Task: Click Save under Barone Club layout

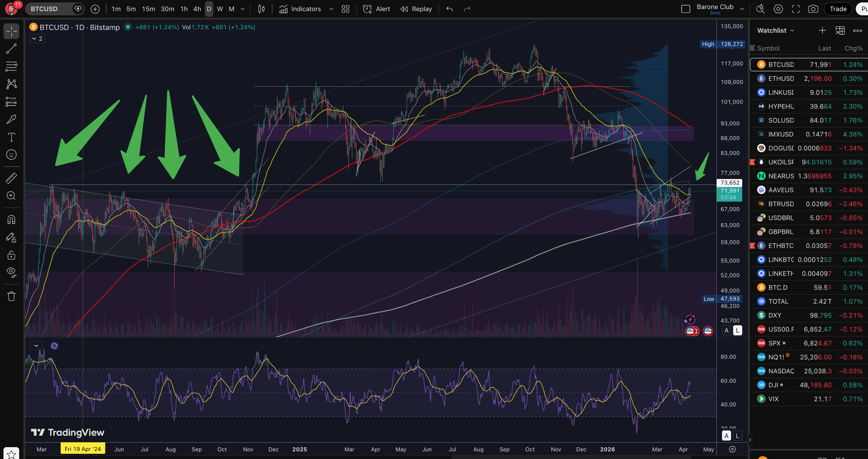Action: (715, 13)
